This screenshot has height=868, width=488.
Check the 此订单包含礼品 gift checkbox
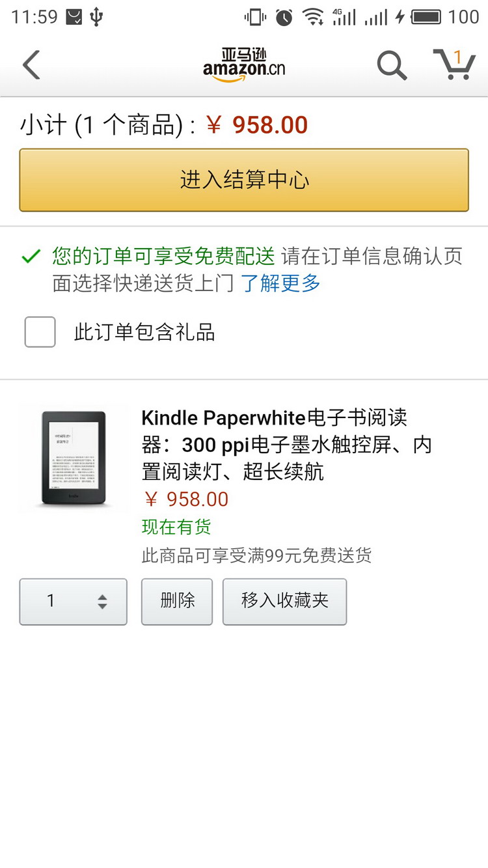40,332
